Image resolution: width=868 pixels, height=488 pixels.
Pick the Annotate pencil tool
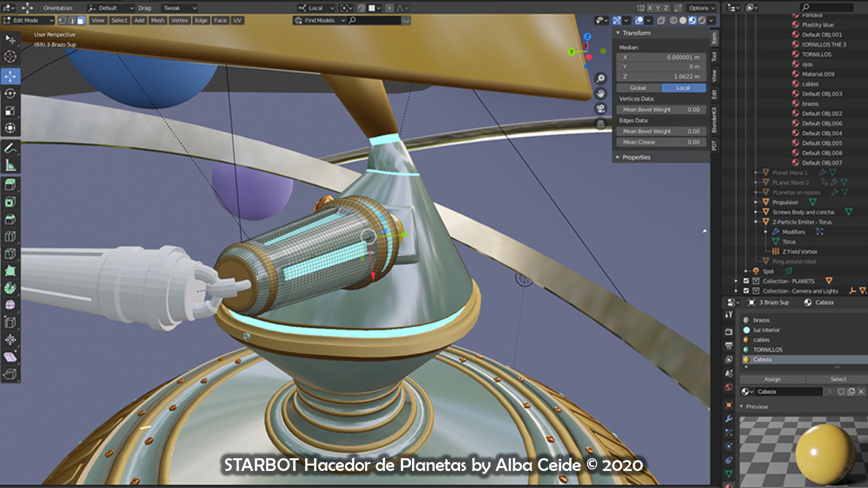pos(10,148)
